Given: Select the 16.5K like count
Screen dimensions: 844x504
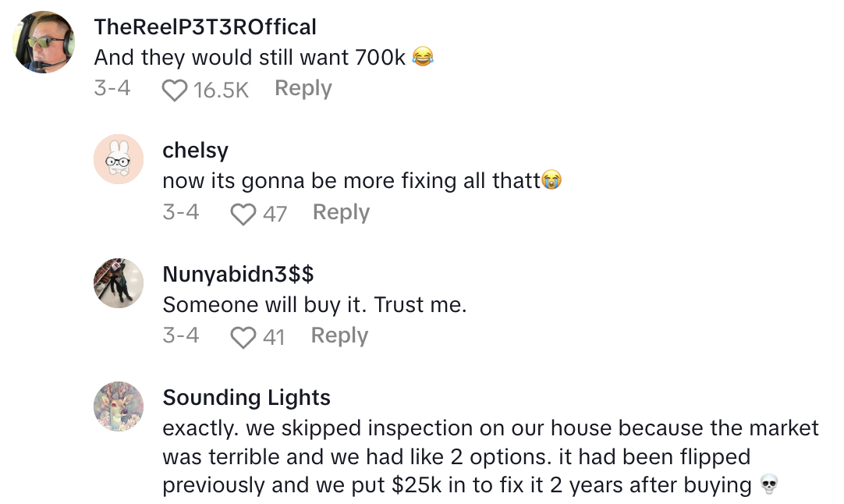Looking at the screenshot, I should click(x=221, y=91).
